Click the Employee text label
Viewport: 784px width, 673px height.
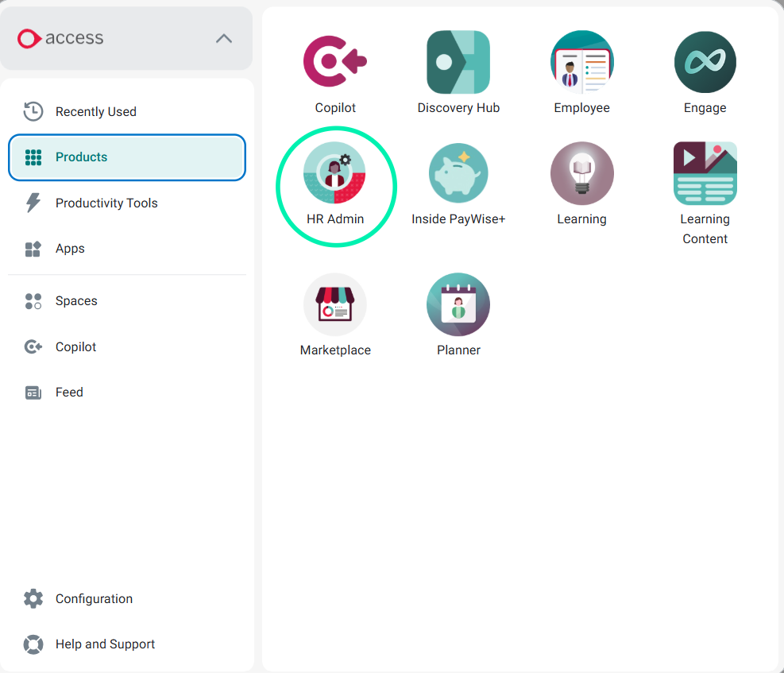(582, 108)
